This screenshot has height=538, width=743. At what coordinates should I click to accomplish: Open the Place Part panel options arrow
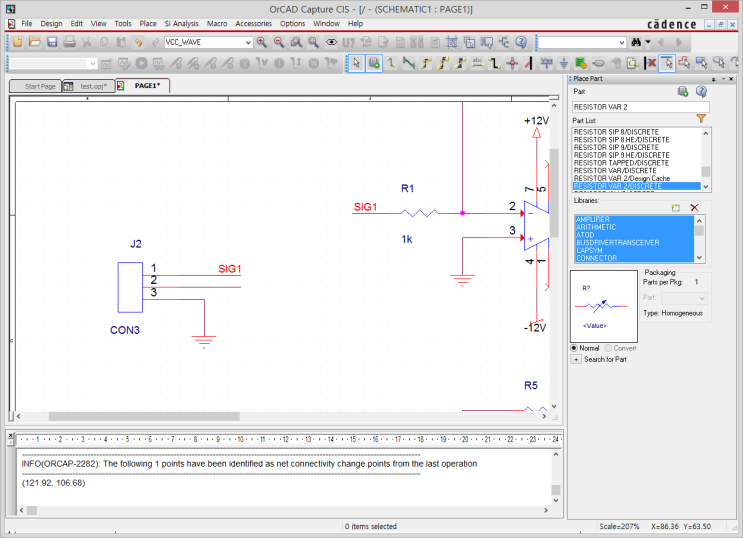723,79
